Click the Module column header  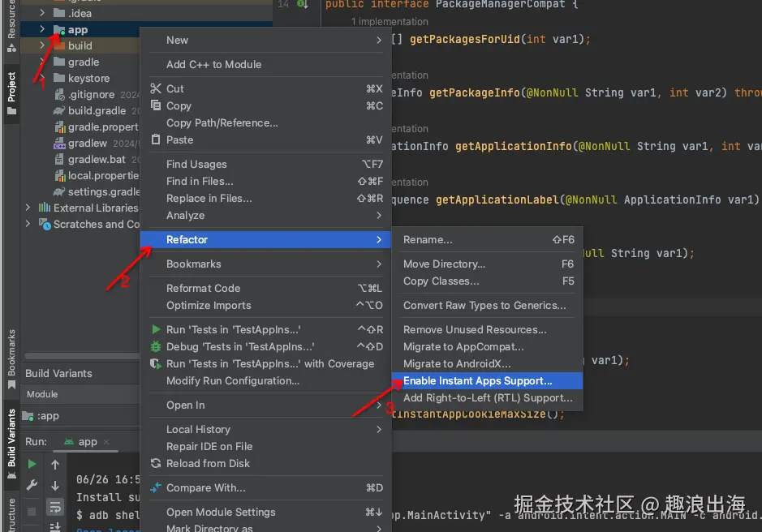[x=42, y=394]
